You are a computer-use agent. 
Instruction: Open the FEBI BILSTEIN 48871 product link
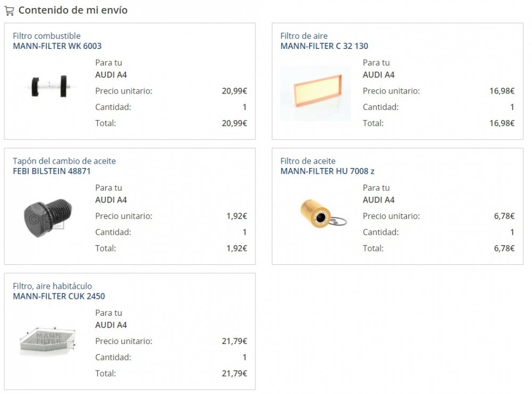tap(52, 171)
